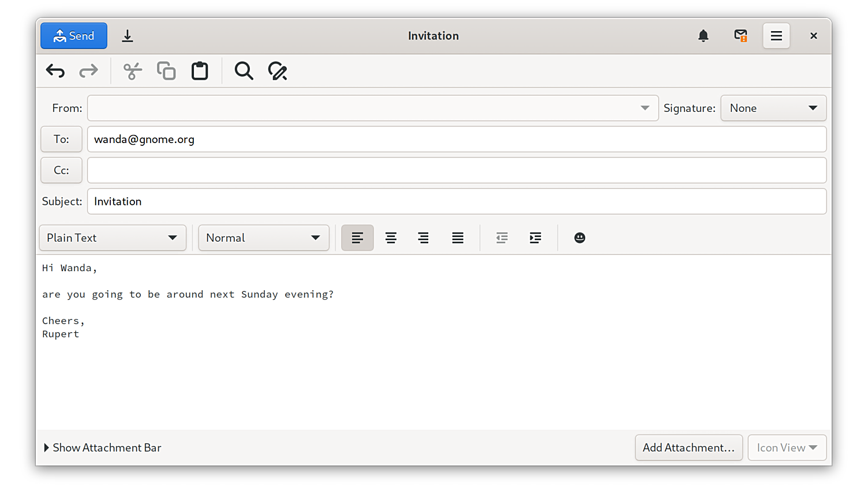Toggle the read receipt envelope icon
Screen dimensions: 868x488
740,36
